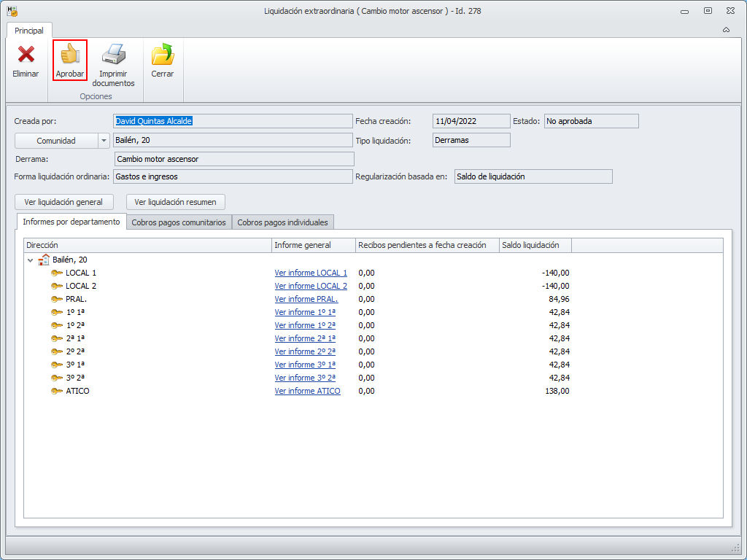Click the Ver liquidación general button
The width and height of the screenshot is (747, 560).
click(x=63, y=202)
